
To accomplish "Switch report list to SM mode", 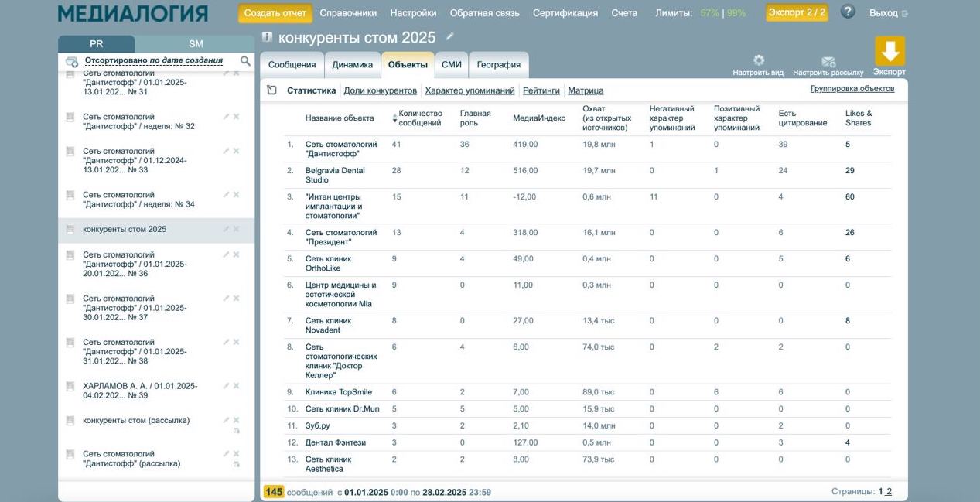I will click(195, 44).
